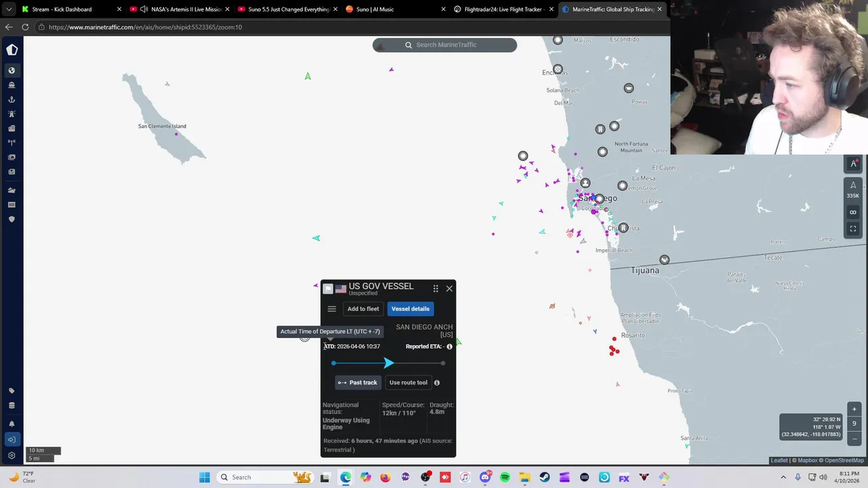The height and width of the screenshot is (488, 868).
Task: Open the browser tab list dropdown
Action: 8,9
